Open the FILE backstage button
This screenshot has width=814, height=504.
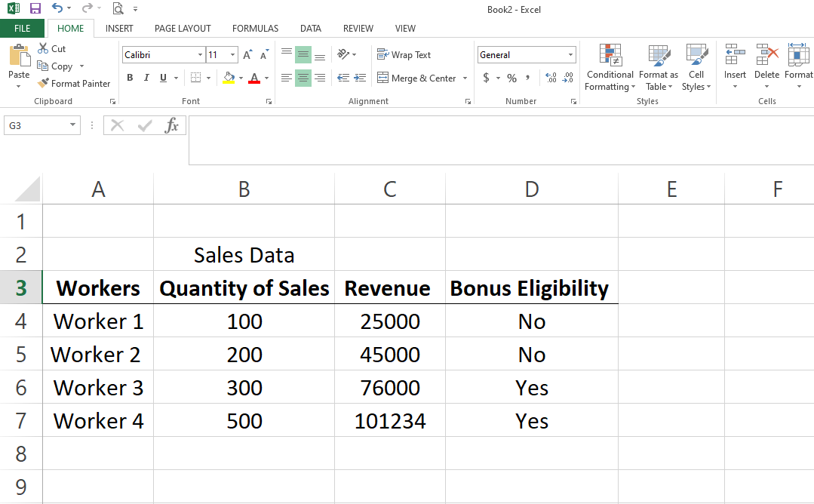pos(23,29)
